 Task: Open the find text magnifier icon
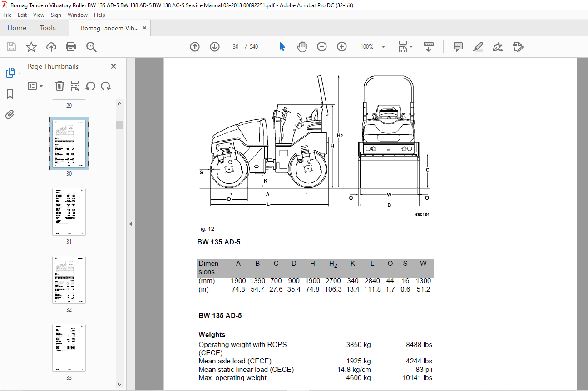[x=91, y=47]
